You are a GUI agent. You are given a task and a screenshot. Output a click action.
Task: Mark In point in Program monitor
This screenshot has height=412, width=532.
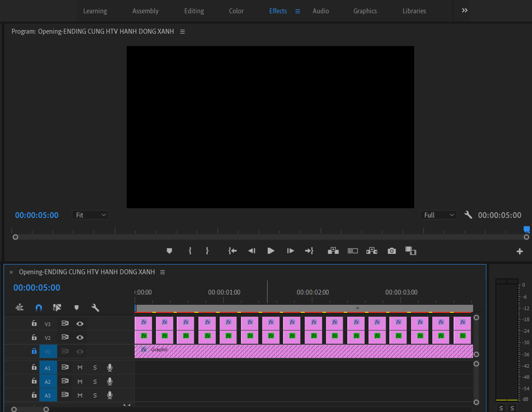point(190,251)
